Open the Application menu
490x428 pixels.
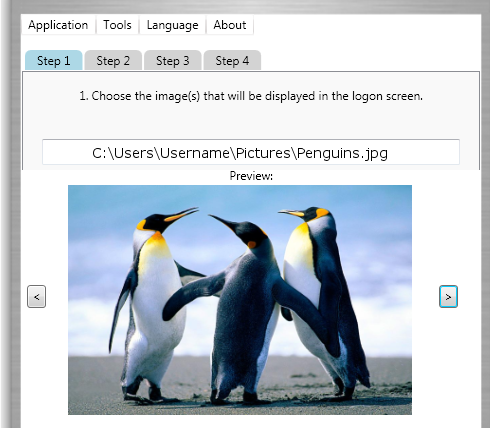pyautogui.click(x=58, y=25)
